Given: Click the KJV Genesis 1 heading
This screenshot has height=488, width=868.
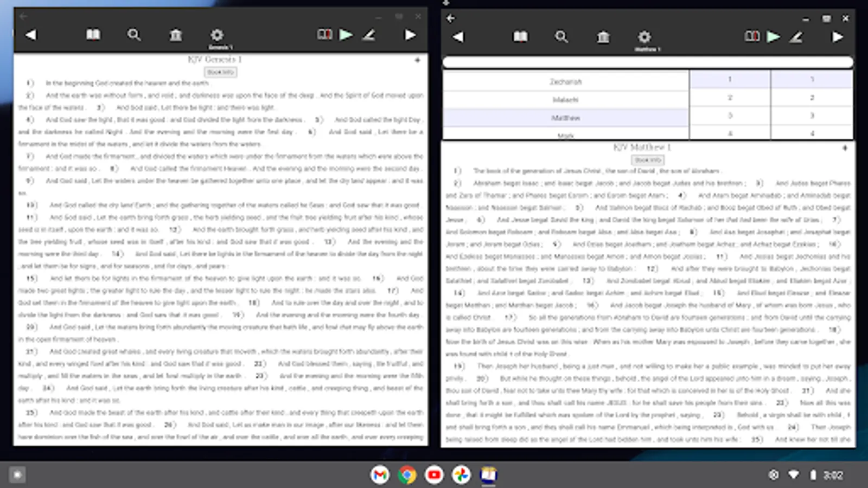Looking at the screenshot, I should pyautogui.click(x=215, y=59).
